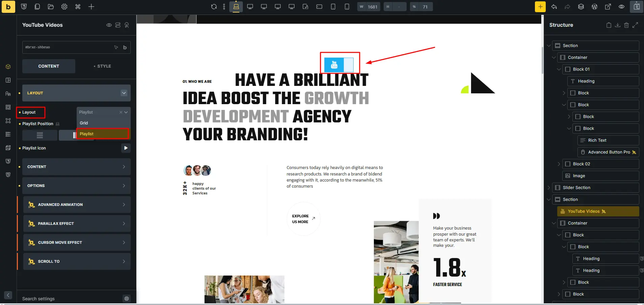Preview the page with eye icon
The image size is (644, 305).
(x=621, y=7)
